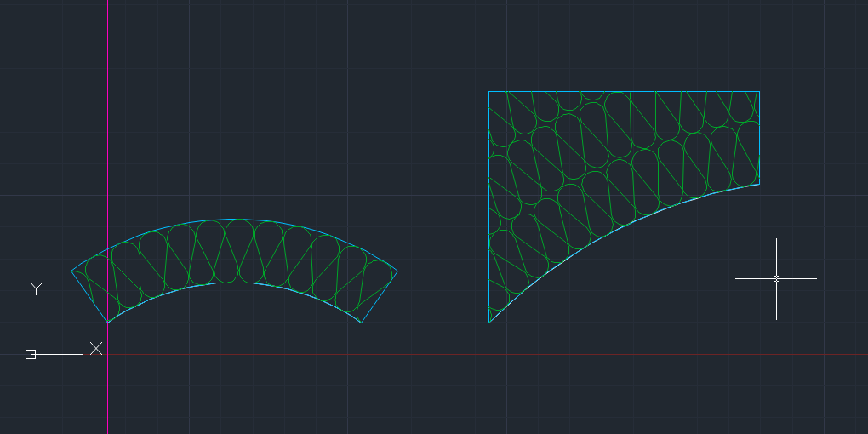868x434 pixels.
Task: Click the UCS icon X axis label
Action: click(x=96, y=348)
